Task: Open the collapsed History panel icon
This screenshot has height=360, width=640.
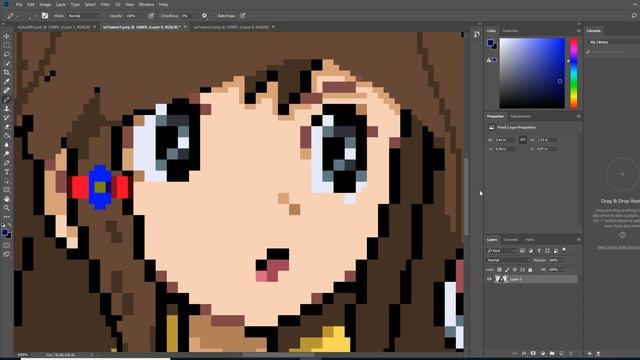Action: point(477,34)
